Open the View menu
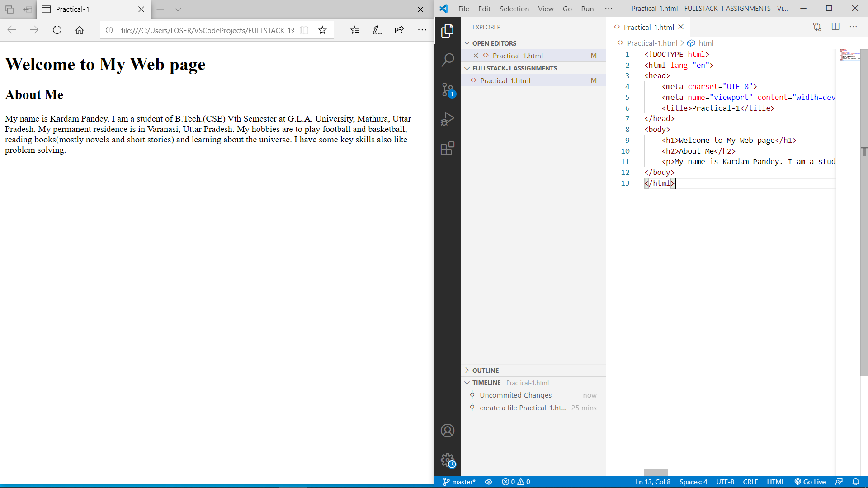The height and width of the screenshot is (488, 868). (x=546, y=9)
